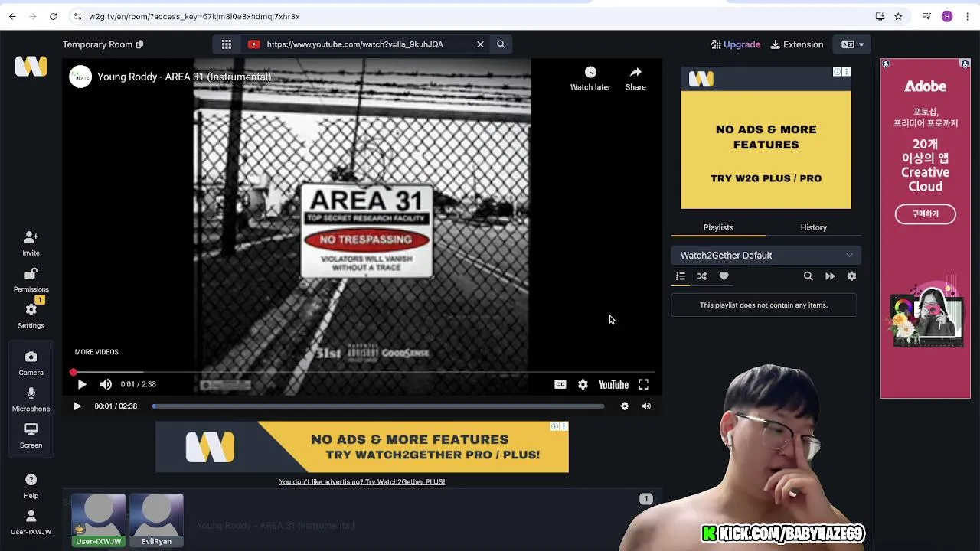Switch to the Playlists tab
The width and height of the screenshot is (980, 551).
[718, 227]
